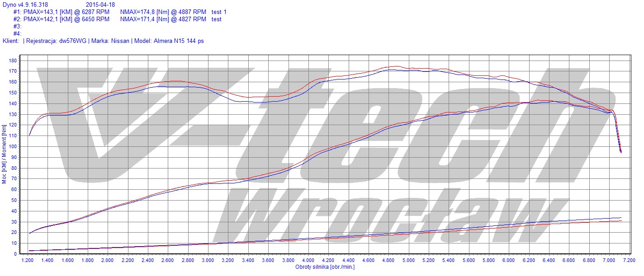
Task: Click the 1.200 RPM x-axis tick label
Action: point(28,261)
